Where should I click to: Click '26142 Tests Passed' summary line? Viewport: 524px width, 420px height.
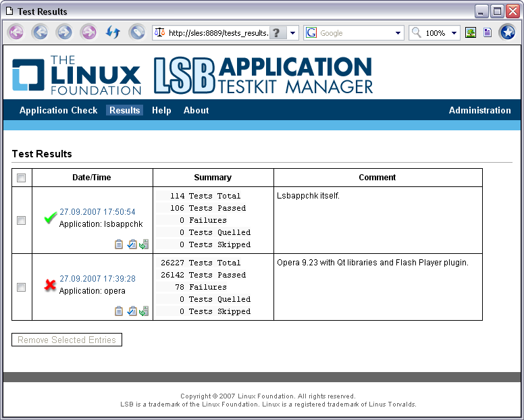click(203, 275)
